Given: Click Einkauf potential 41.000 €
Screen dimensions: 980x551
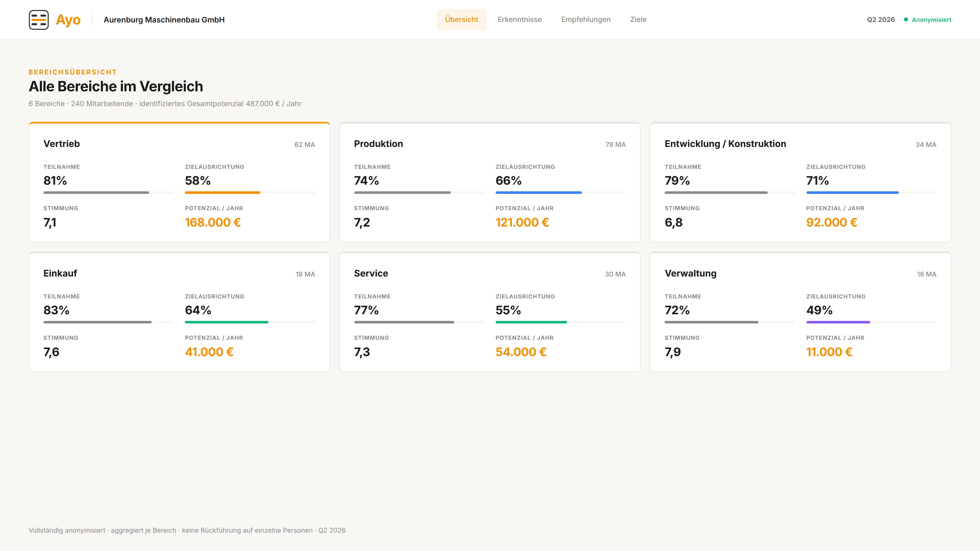Looking at the screenshot, I should (x=209, y=352).
